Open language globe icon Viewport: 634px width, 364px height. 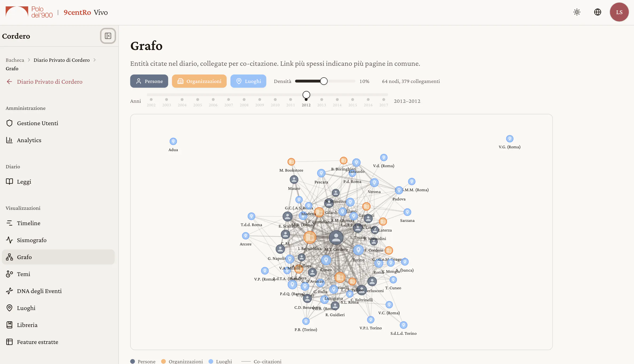(x=597, y=12)
